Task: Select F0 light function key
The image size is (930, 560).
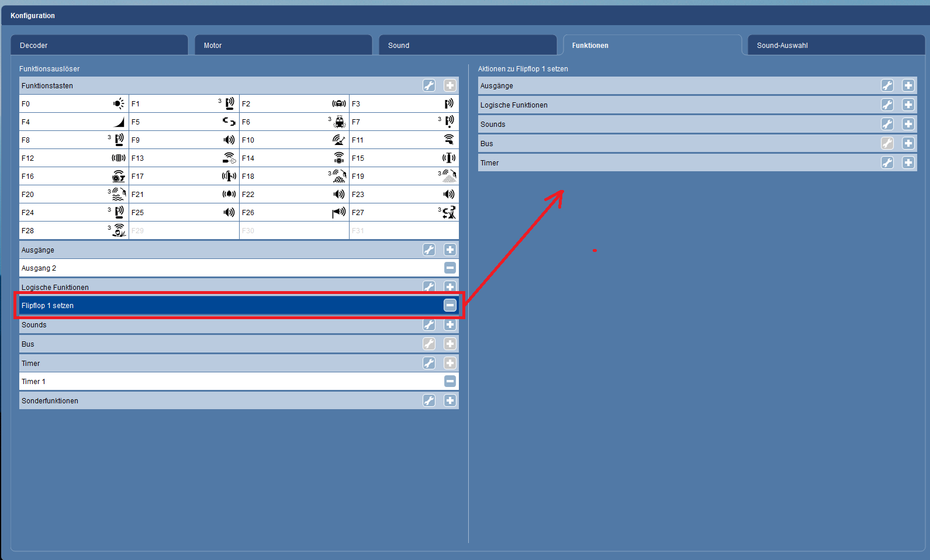Action: tap(74, 104)
